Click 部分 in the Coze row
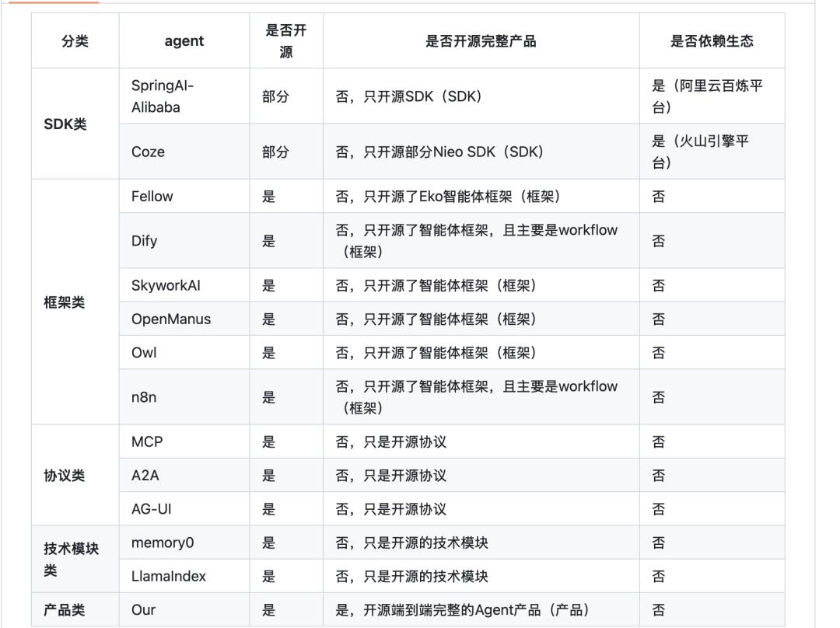840x628 pixels. click(286, 152)
